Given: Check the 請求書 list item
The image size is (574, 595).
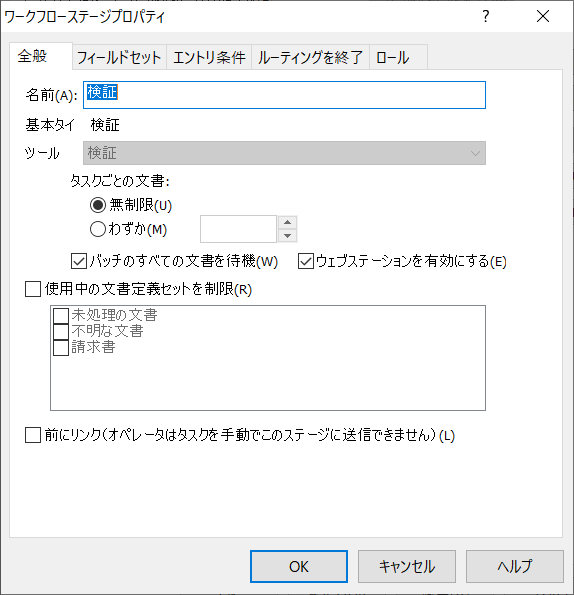Looking at the screenshot, I should [61, 348].
